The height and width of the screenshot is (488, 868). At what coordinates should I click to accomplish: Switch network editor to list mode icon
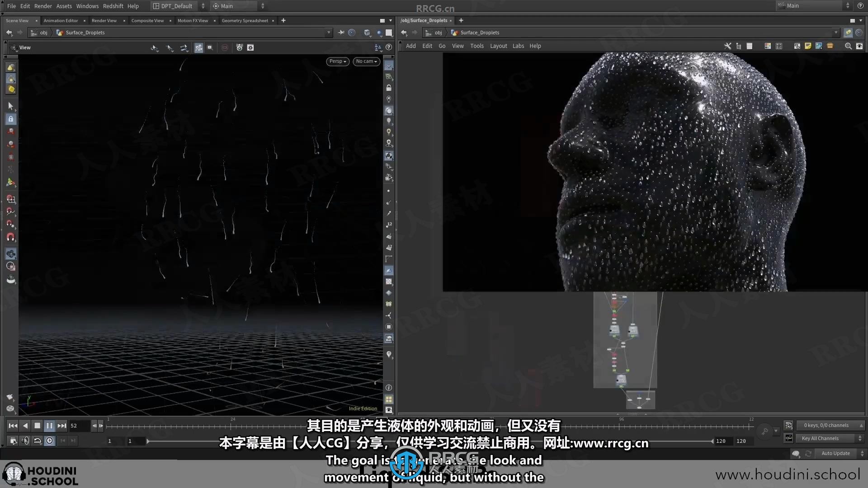pos(750,46)
